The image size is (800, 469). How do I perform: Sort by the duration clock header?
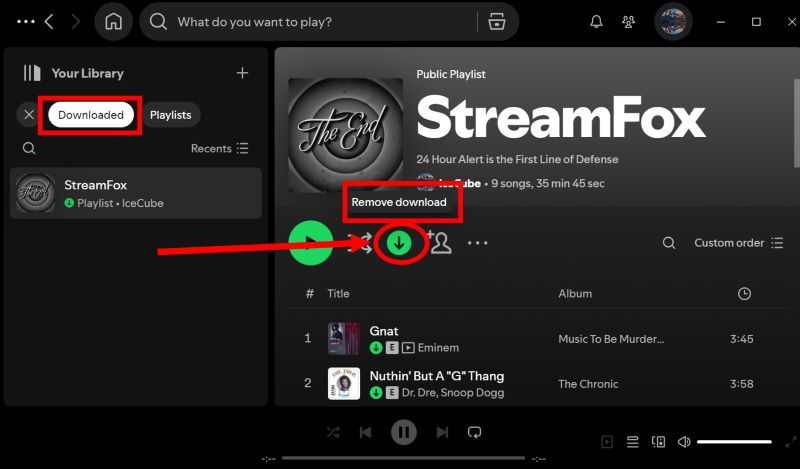click(744, 293)
